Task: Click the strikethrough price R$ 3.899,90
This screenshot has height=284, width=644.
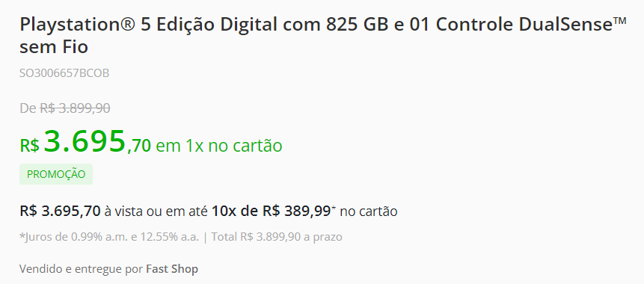Action: pos(75,108)
